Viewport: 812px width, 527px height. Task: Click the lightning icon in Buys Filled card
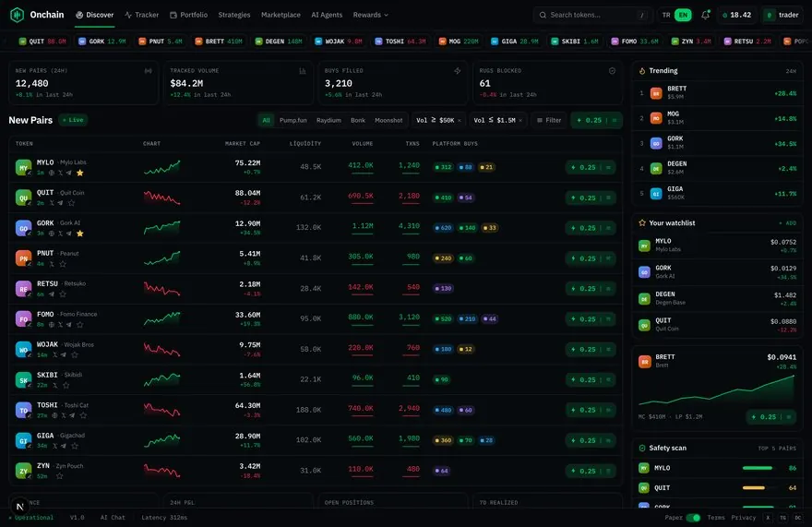tap(458, 71)
